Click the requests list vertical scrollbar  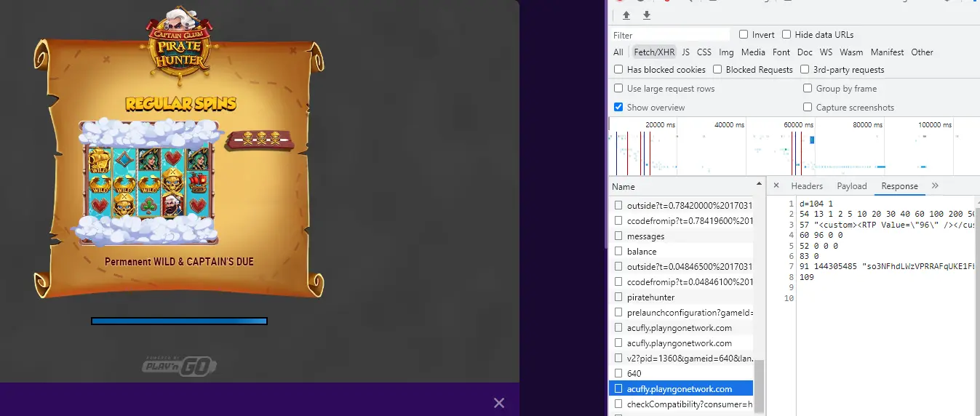(x=759, y=387)
